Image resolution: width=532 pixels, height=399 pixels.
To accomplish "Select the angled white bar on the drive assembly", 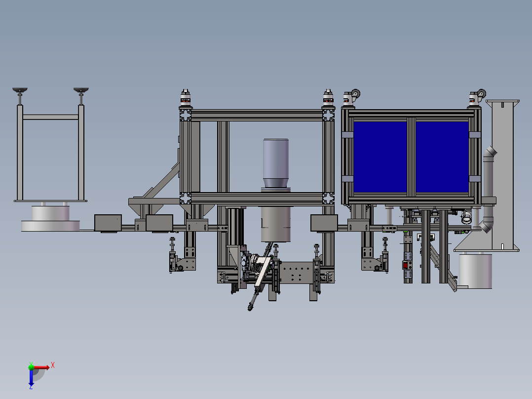I will (x=263, y=272).
